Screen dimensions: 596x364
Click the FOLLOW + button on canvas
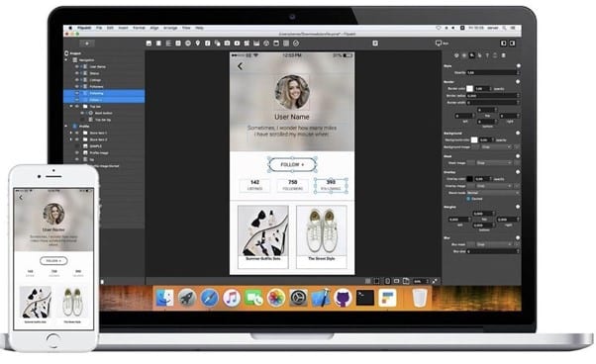tap(292, 165)
